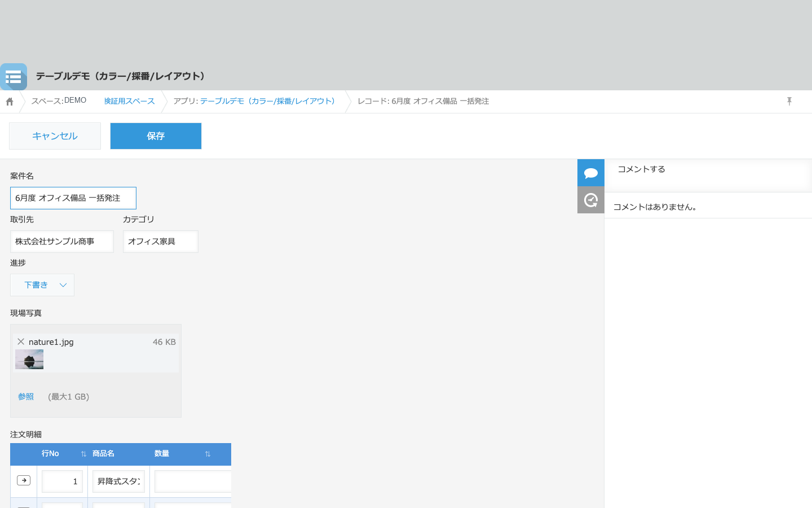Click the レコード: 6月度 オフィス備品 breadcrumb text

click(423, 101)
